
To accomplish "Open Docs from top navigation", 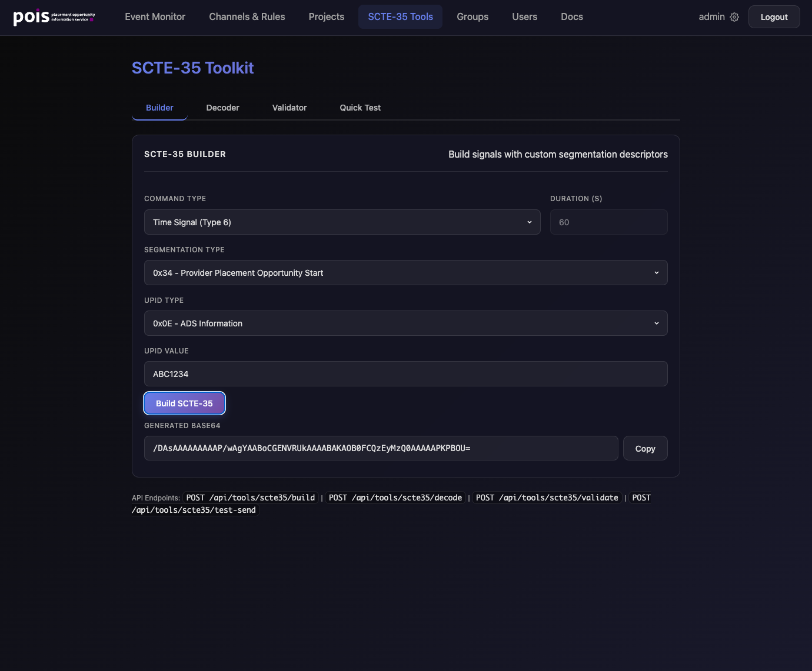I will pos(572,16).
